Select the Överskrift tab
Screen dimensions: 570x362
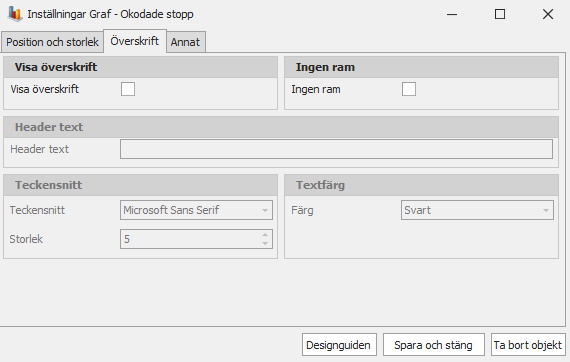click(x=135, y=41)
